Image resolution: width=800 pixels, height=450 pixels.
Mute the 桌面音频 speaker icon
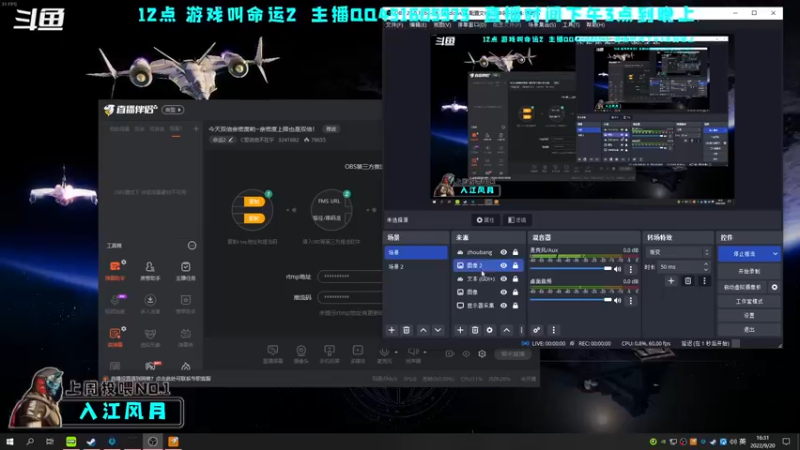[x=618, y=301]
